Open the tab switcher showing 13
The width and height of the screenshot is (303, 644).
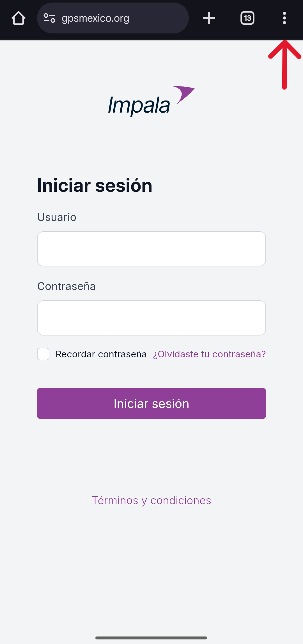tap(247, 18)
